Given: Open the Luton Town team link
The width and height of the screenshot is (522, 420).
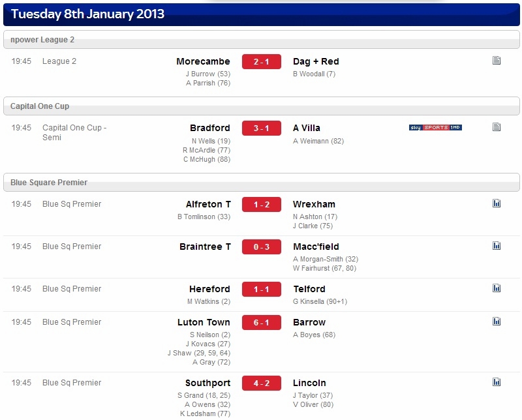Looking at the screenshot, I should 204,322.
